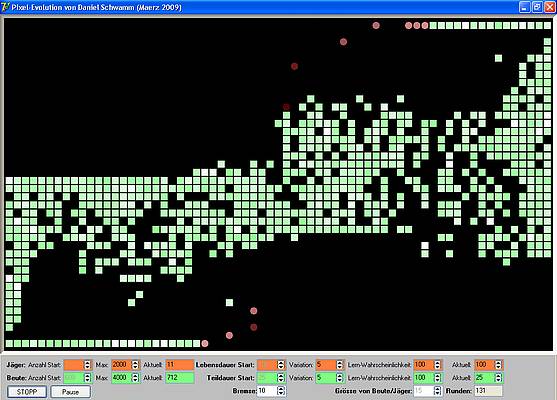Adjust spinner of green Aktuell field showing 25

coord(498,378)
